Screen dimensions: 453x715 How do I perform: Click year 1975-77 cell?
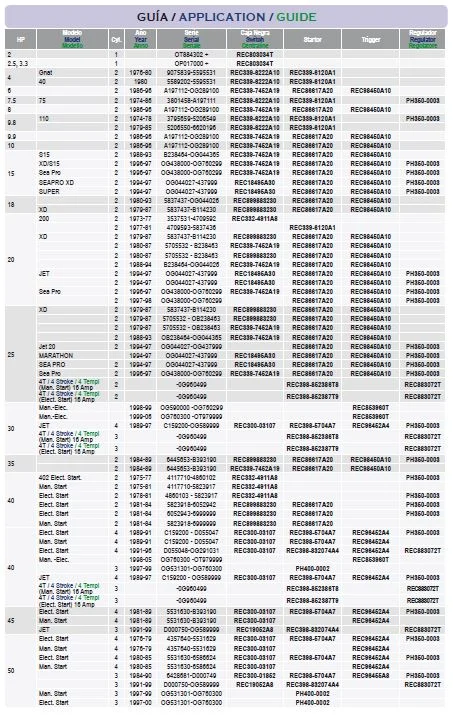tap(141, 477)
